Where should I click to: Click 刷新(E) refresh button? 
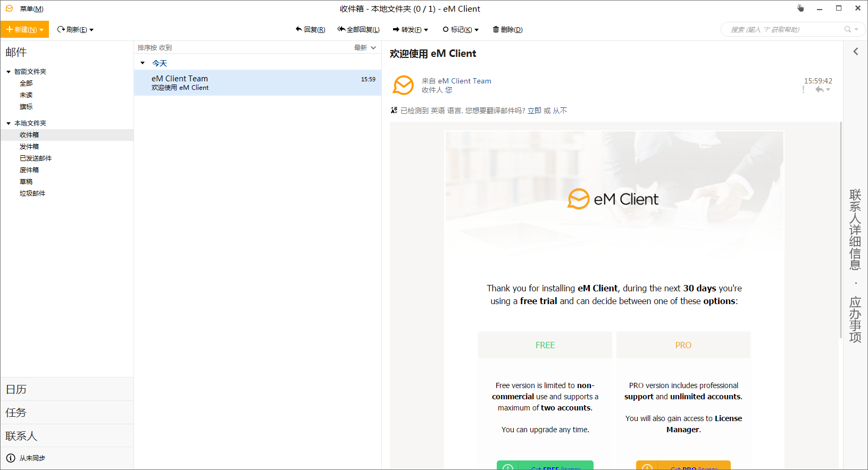[x=72, y=30]
